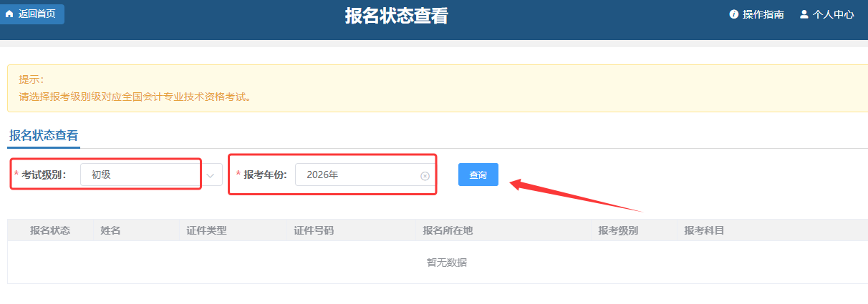
Task: Click the 姓名 column header
Action: 110,230
